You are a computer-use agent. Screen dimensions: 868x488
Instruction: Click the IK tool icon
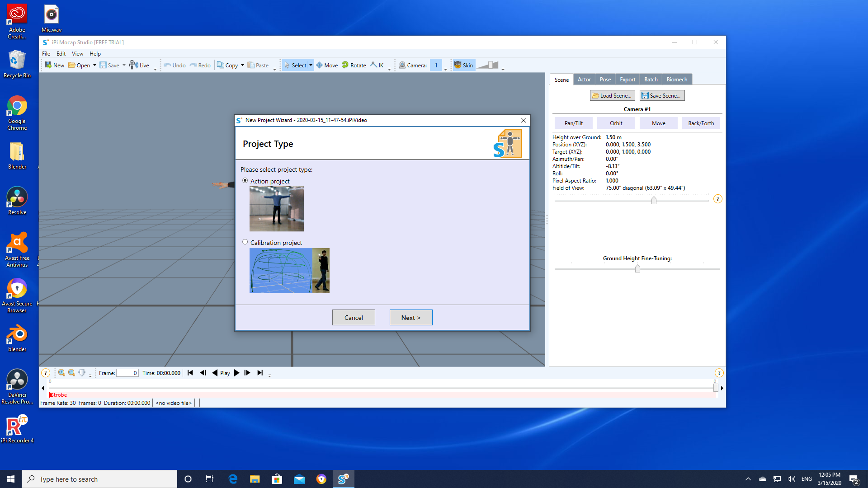[373, 65]
